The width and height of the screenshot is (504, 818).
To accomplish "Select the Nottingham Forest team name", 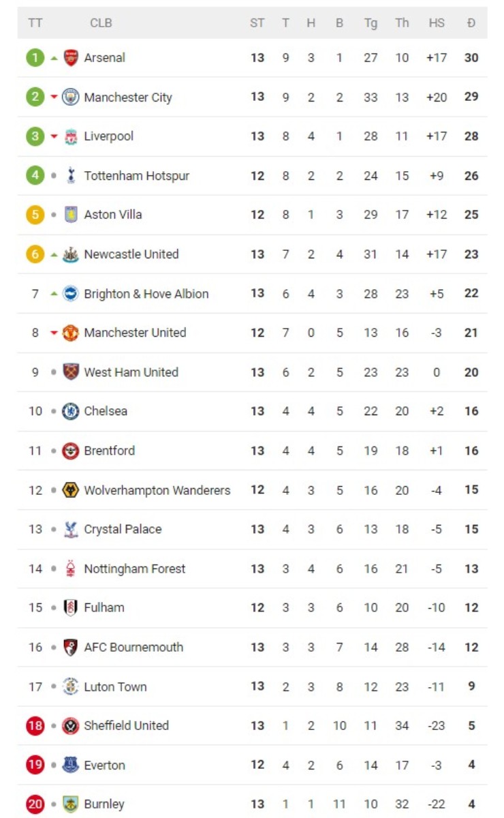I will click(134, 569).
